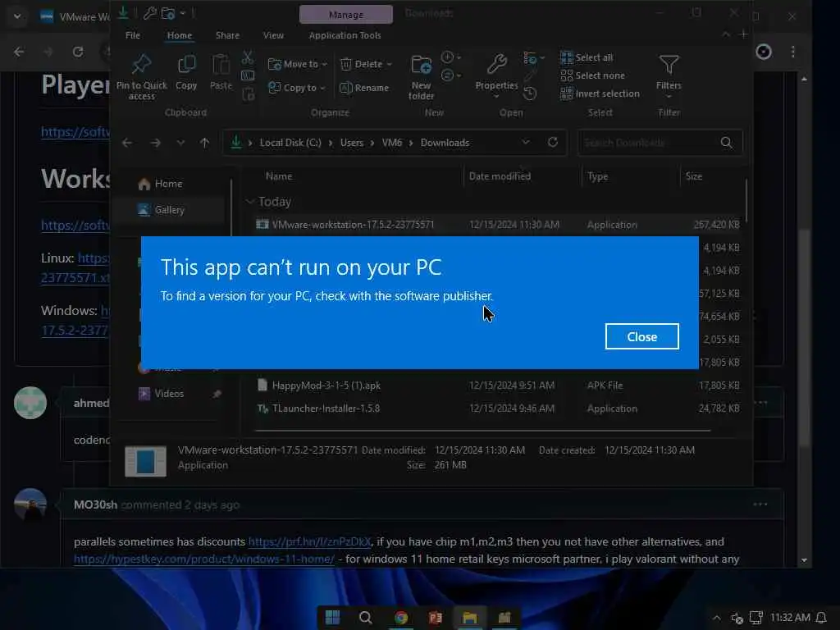Open taskbar Search
The width and height of the screenshot is (840, 630).
(x=365, y=618)
